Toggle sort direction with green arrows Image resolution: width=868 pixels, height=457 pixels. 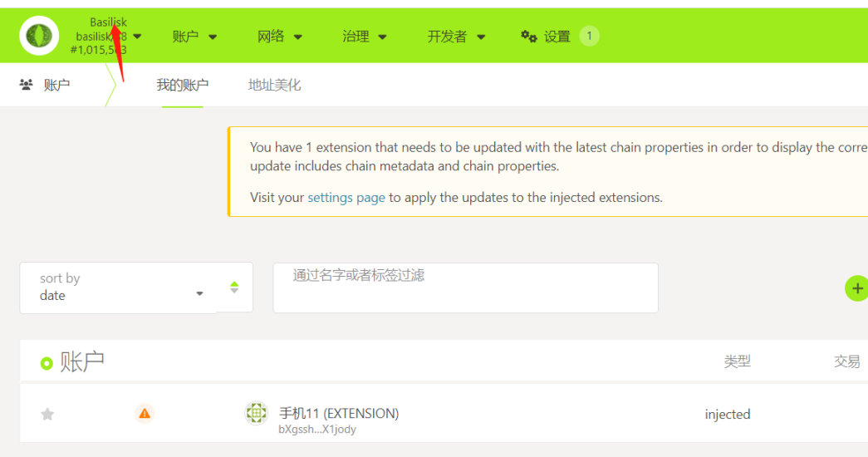234,287
